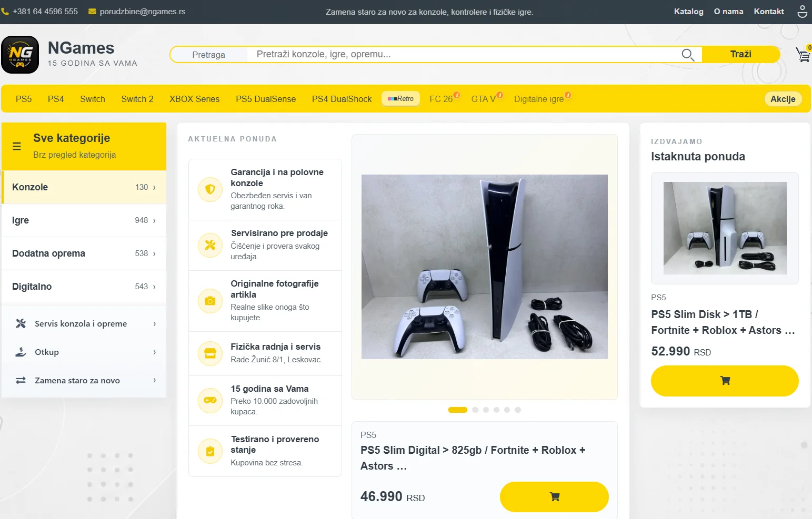812x519 pixels.
Task: Open the Akcije button
Action: 783,99
